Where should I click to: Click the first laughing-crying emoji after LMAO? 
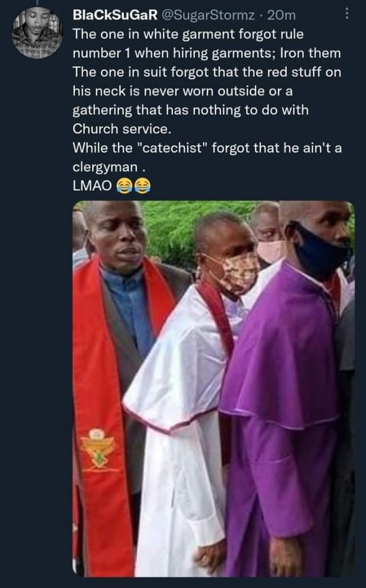[124, 186]
